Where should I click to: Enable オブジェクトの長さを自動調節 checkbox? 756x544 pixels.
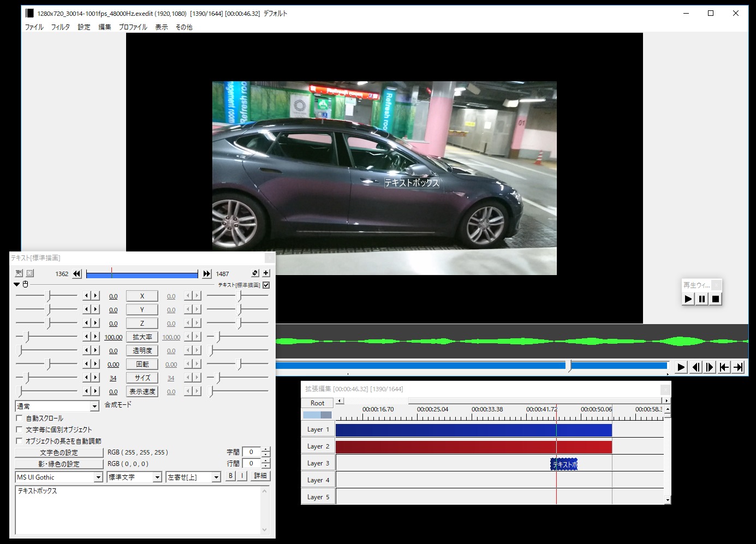coord(19,441)
